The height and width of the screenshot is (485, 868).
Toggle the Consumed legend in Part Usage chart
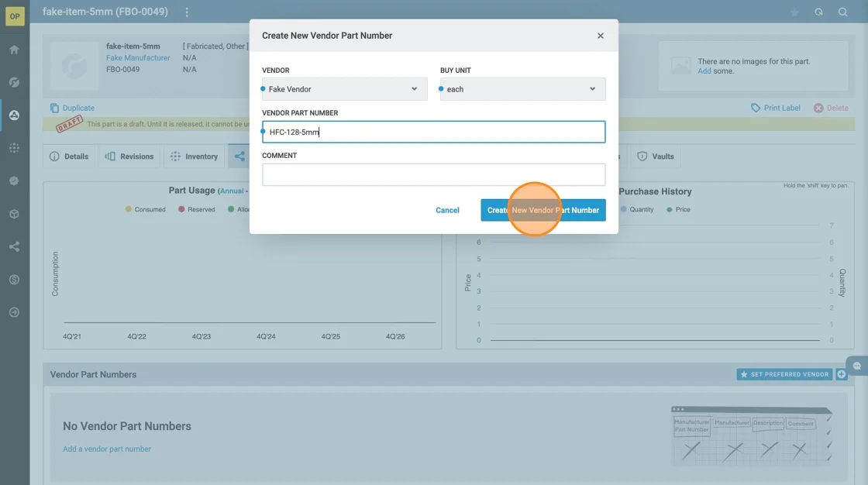tap(145, 209)
